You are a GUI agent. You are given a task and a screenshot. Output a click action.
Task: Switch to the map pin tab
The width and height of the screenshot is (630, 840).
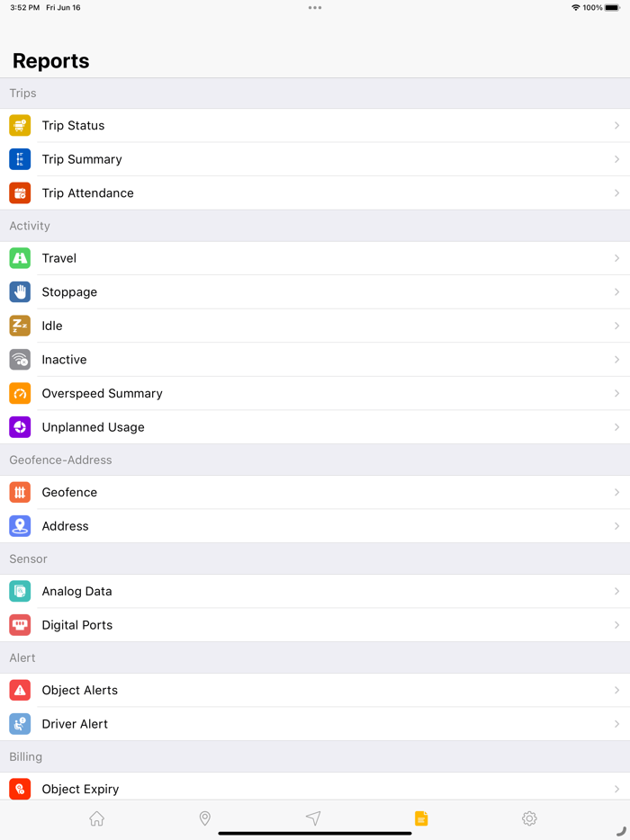(205, 818)
